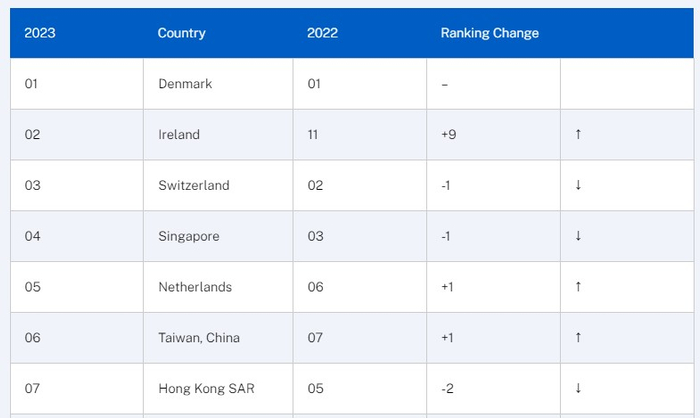Select the Denmark country cell
Image resolution: width=700 pixels, height=418 pixels.
185,84
